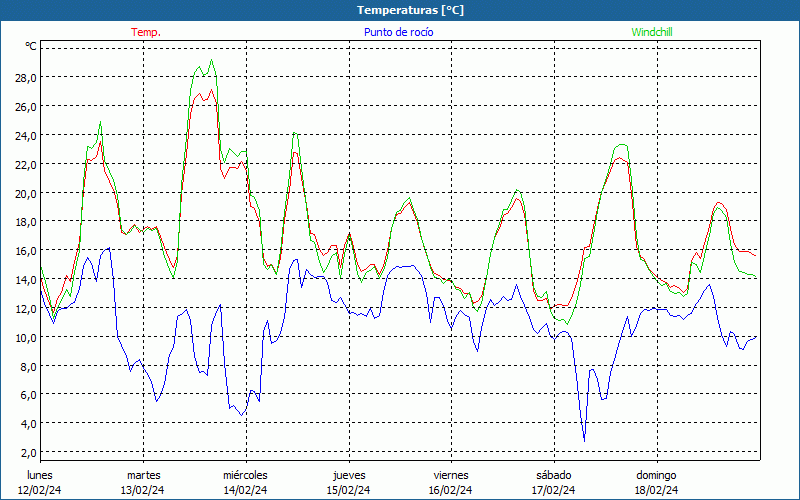Click the 12,0 y-axis value
The image size is (800, 500).
tap(26, 309)
